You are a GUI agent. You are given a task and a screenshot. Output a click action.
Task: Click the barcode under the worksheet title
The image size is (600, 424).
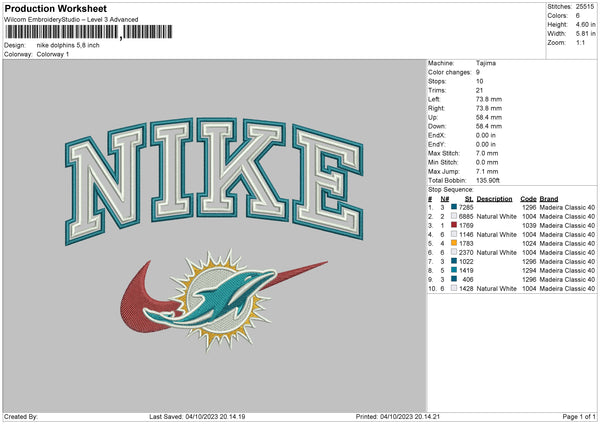click(88, 32)
